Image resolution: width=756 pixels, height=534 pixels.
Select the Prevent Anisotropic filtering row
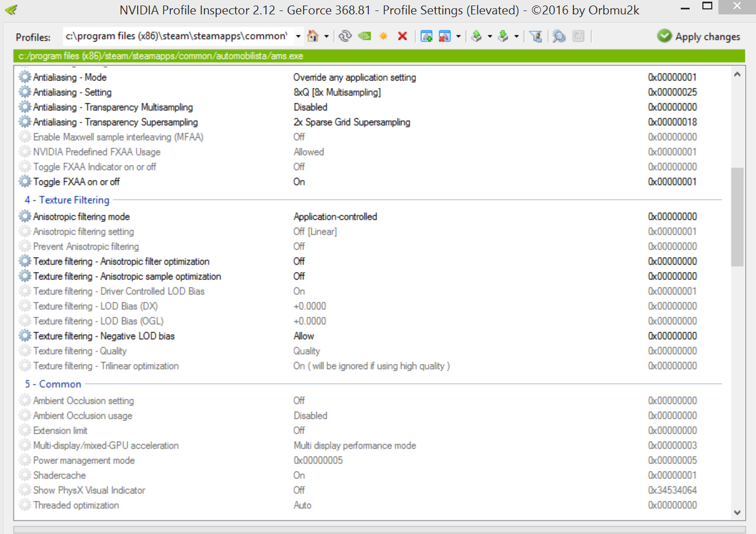[x=370, y=247]
